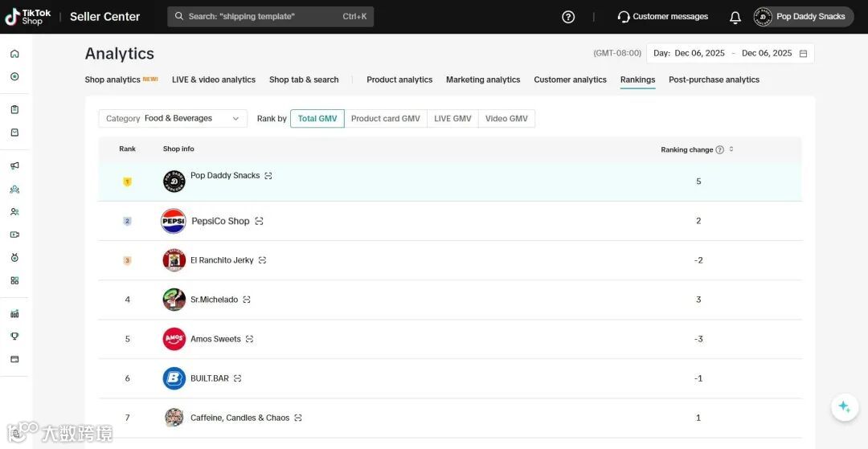
Task: Click the scan icon next to Amos Sweets
Action: [250, 339]
